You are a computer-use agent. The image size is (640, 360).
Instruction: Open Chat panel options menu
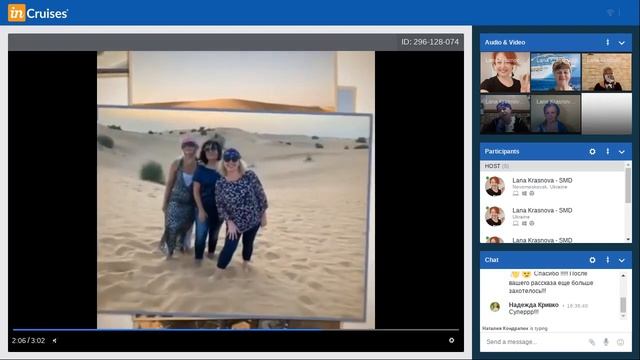607,260
